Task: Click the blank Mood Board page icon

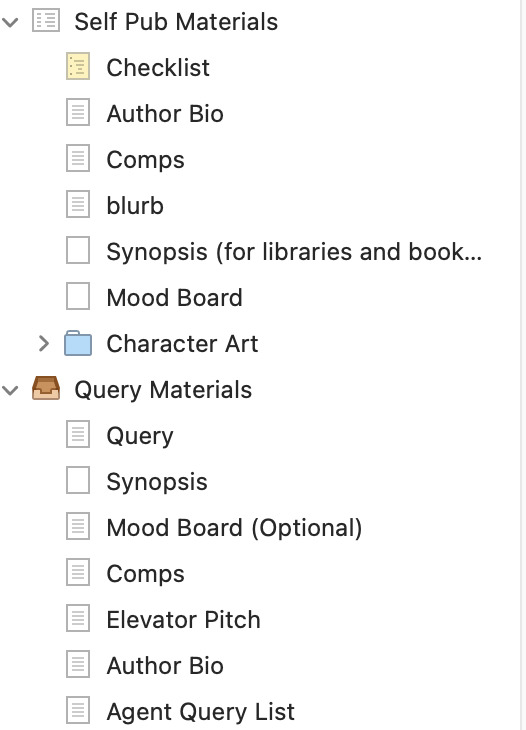Action: [78, 297]
